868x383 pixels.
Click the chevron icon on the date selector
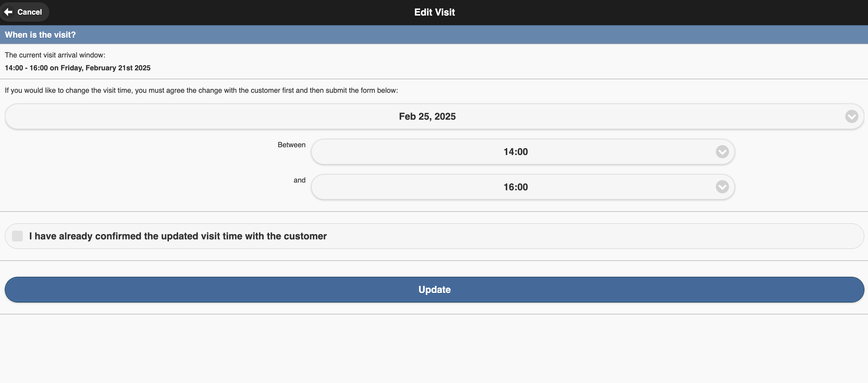point(852,116)
